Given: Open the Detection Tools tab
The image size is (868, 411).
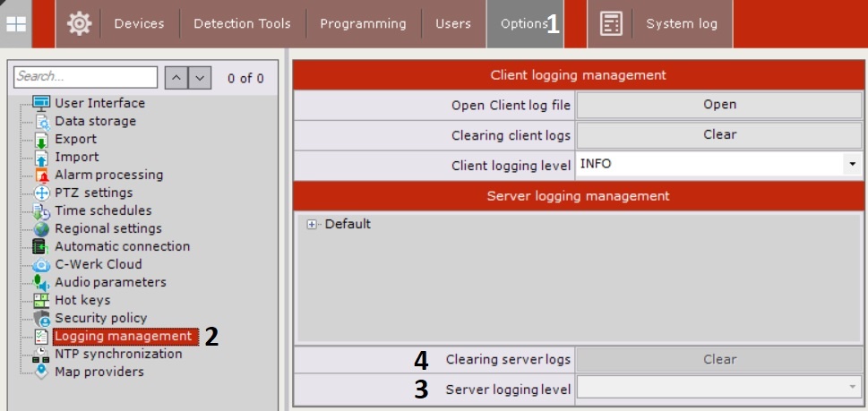Looking at the screenshot, I should click(x=243, y=24).
